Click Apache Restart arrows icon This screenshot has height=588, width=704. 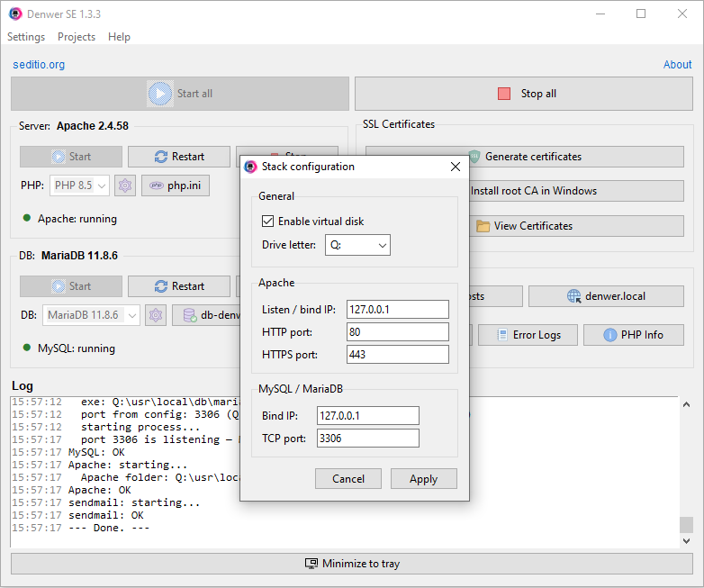pyautogui.click(x=161, y=157)
